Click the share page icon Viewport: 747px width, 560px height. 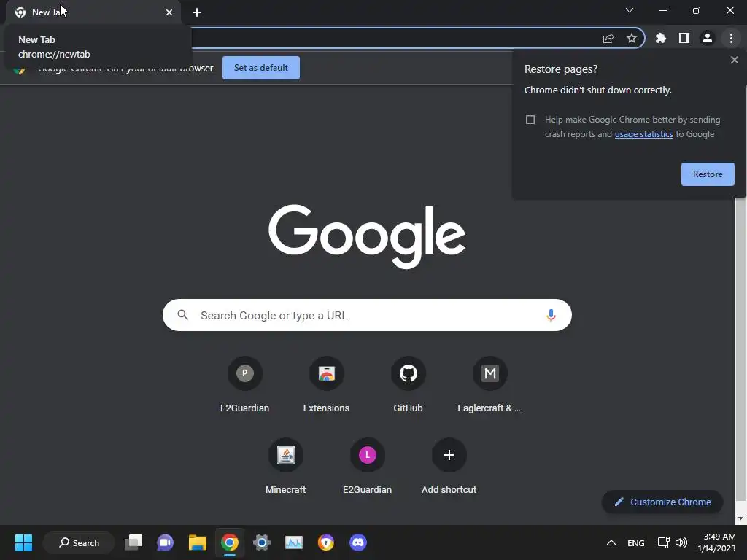point(608,38)
